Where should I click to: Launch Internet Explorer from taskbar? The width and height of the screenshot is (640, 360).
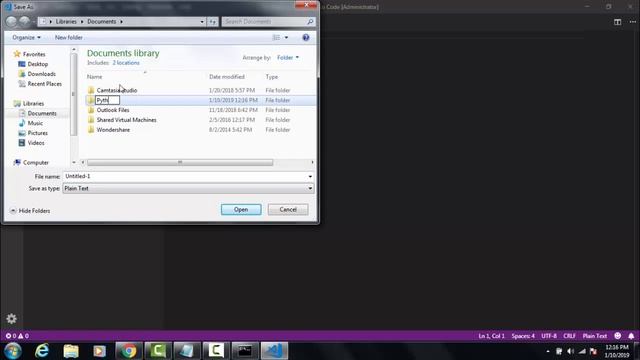42,351
